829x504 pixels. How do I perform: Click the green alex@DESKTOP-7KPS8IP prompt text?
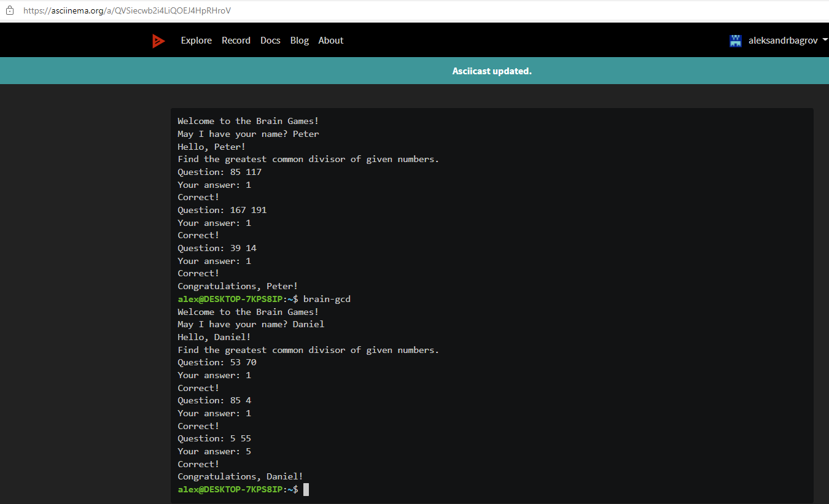click(x=230, y=299)
